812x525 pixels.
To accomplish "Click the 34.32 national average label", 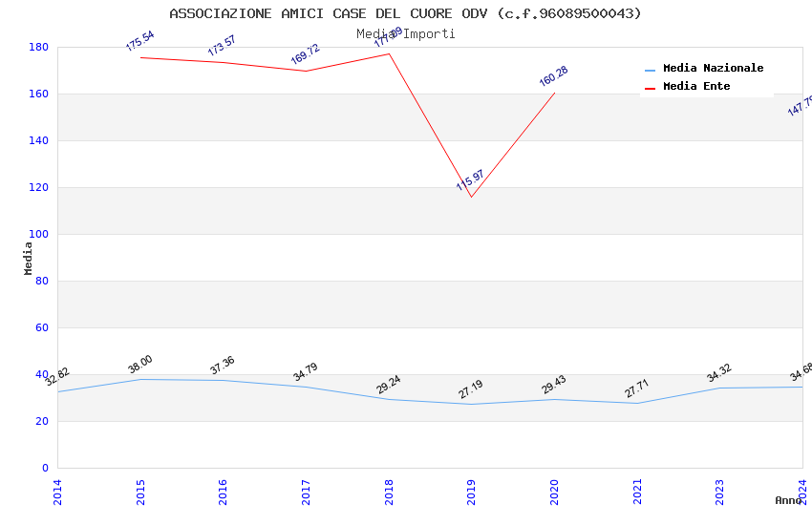I will tap(718, 373).
